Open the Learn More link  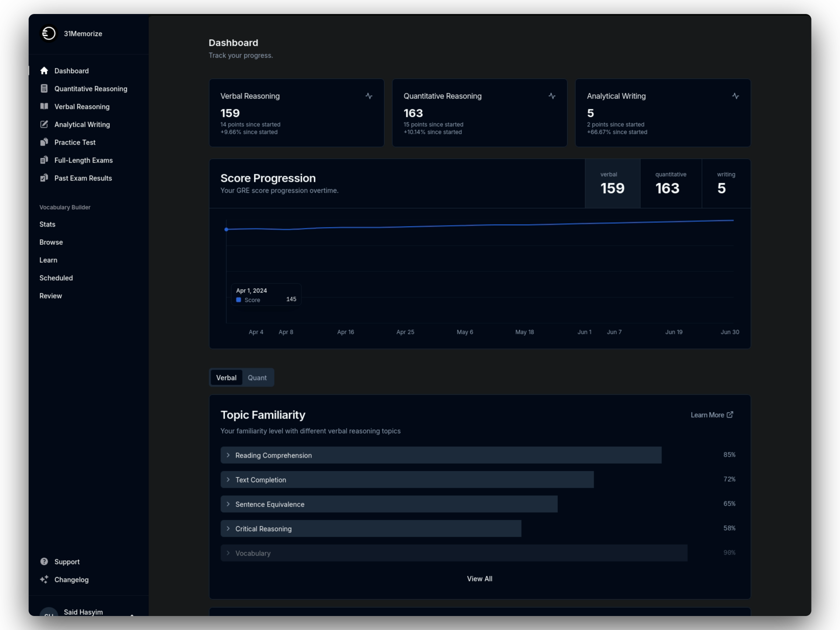coord(711,415)
